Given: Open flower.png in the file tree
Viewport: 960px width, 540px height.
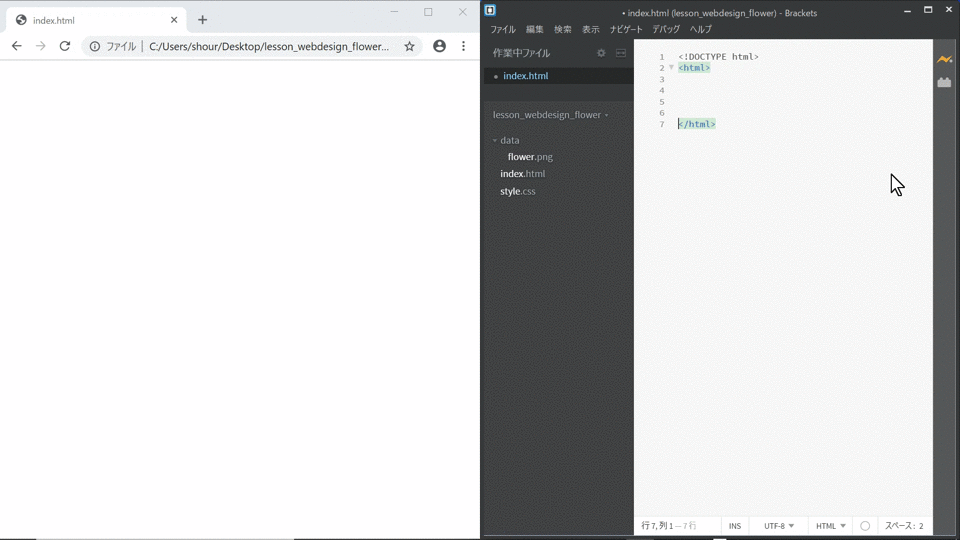Looking at the screenshot, I should pos(530,157).
